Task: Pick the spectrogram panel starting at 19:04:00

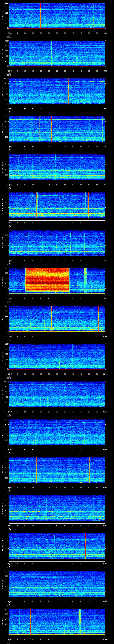Action: tap(57, 129)
